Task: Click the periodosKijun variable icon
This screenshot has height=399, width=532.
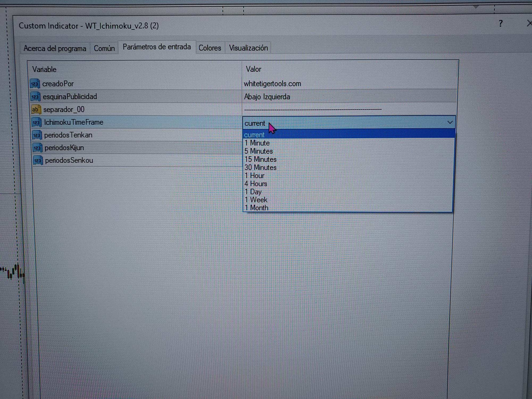Action: [x=37, y=148]
